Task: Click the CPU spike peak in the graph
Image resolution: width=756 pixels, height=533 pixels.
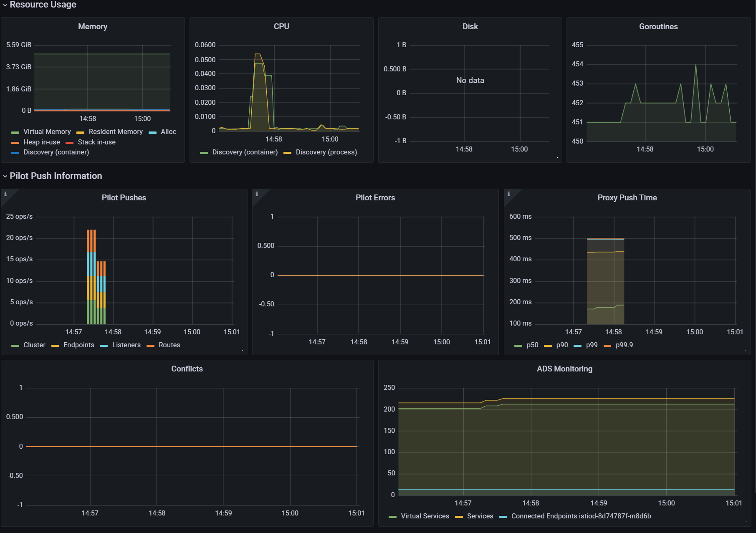Action: pyautogui.click(x=258, y=54)
